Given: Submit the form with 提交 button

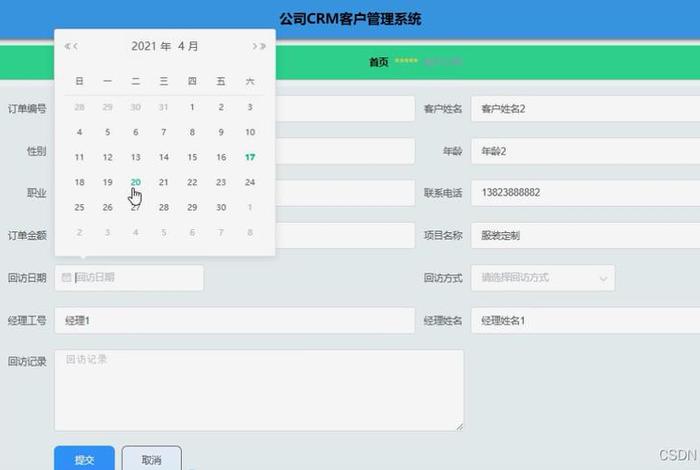Looking at the screenshot, I should click(x=84, y=459).
